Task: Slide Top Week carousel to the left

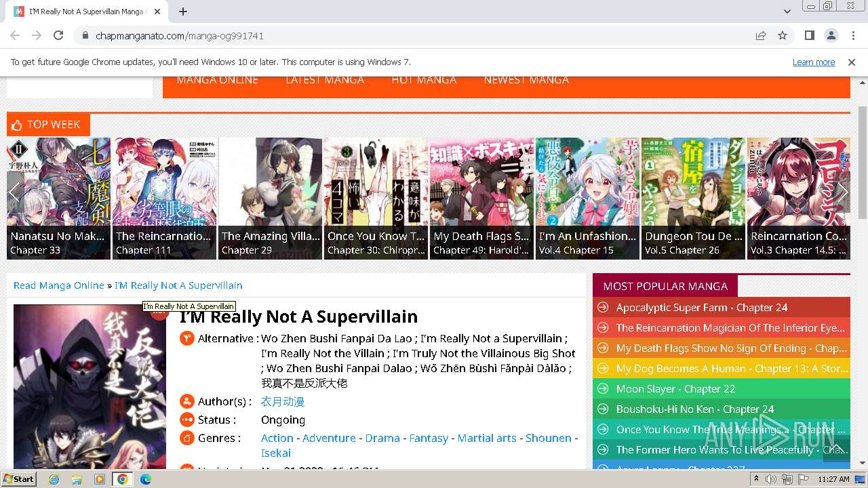Action: [x=15, y=192]
